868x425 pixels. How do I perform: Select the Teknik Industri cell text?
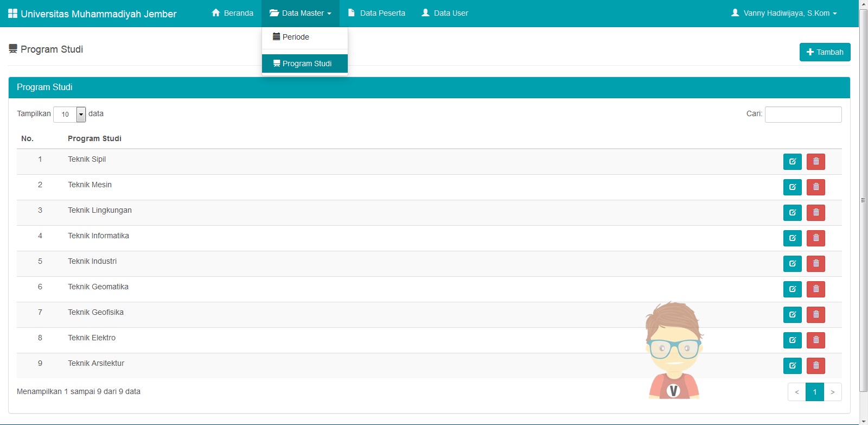[x=92, y=261]
